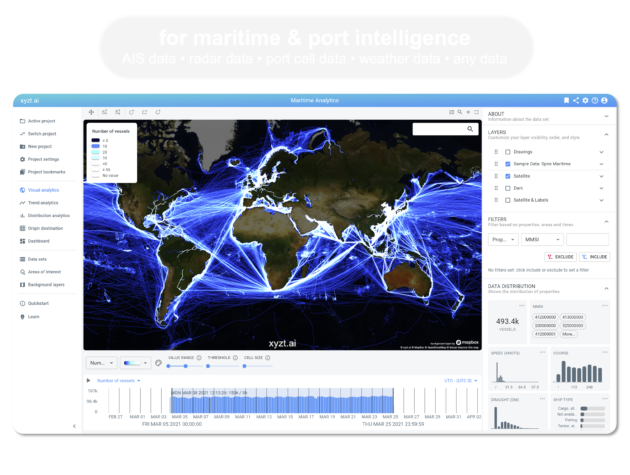Click the Threshold slider handle
The height and width of the screenshot is (475, 630).
coord(208,366)
